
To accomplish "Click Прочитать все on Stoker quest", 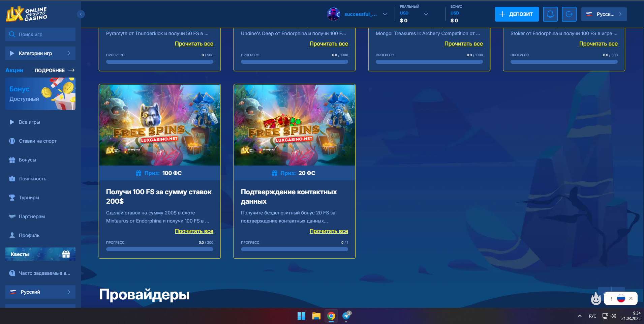I will point(599,44).
